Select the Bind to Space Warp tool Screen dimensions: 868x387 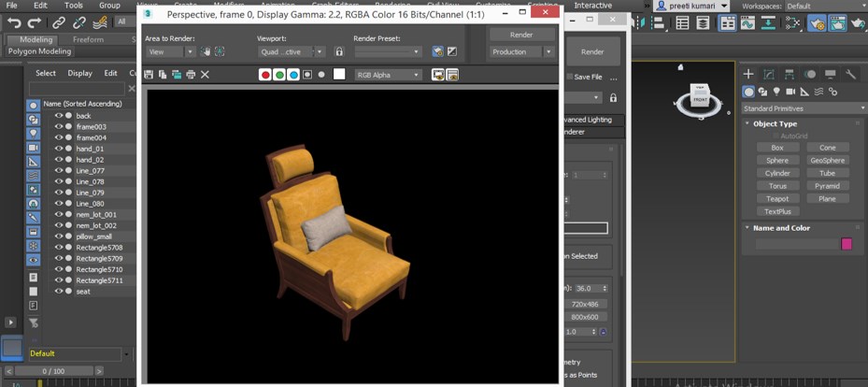point(100,22)
